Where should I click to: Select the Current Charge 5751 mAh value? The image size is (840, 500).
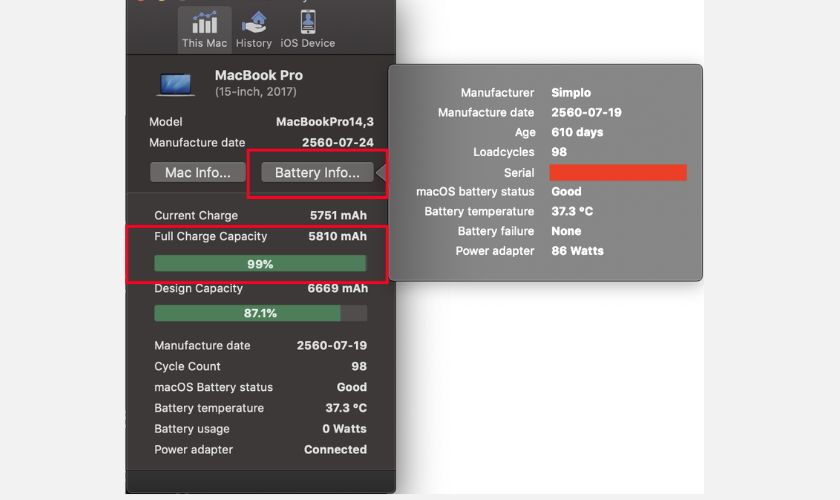click(x=338, y=215)
